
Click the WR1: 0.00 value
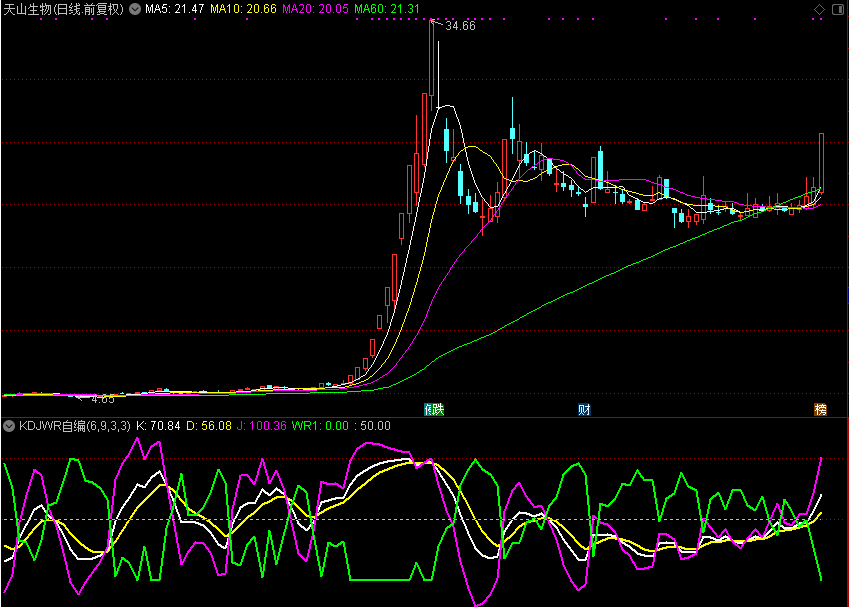pyautogui.click(x=320, y=426)
